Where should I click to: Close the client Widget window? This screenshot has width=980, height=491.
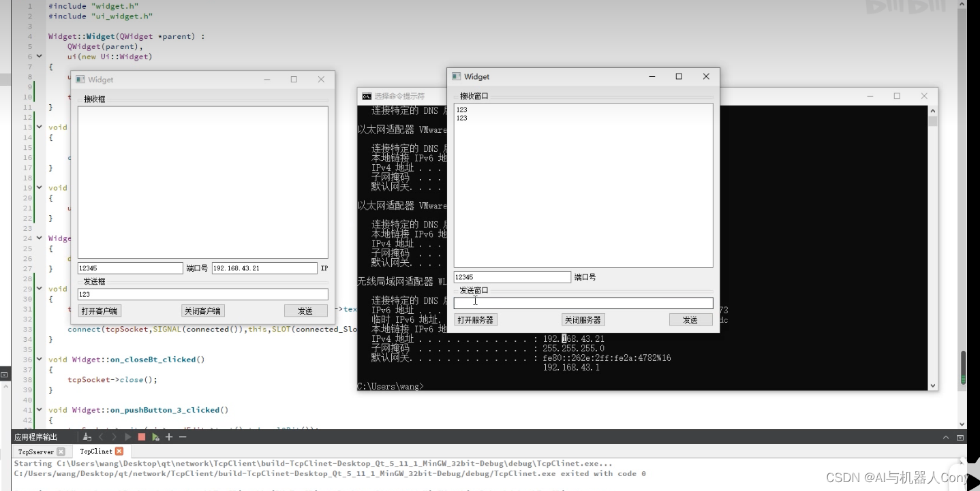pos(321,79)
